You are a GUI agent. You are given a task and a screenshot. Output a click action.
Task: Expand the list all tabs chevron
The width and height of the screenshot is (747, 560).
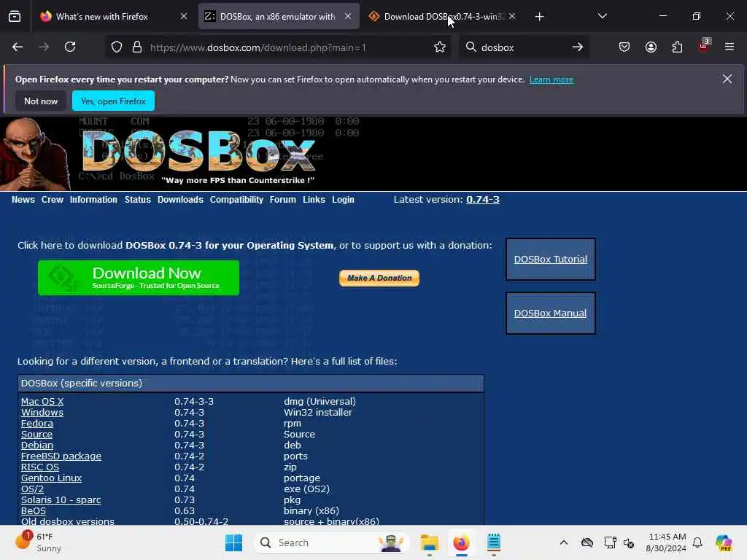click(602, 16)
